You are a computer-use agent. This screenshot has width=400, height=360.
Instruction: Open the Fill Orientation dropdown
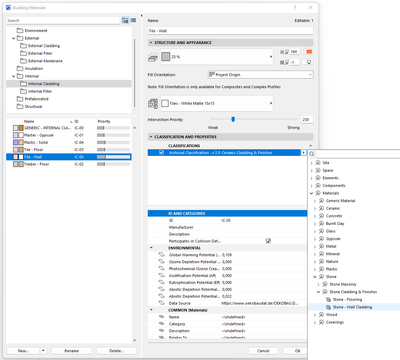point(260,75)
